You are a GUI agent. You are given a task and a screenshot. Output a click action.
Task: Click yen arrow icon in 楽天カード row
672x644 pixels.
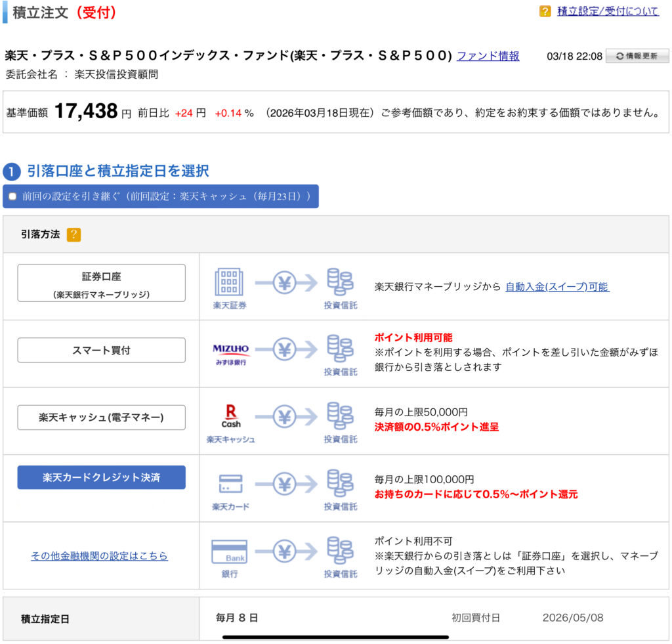point(286,484)
